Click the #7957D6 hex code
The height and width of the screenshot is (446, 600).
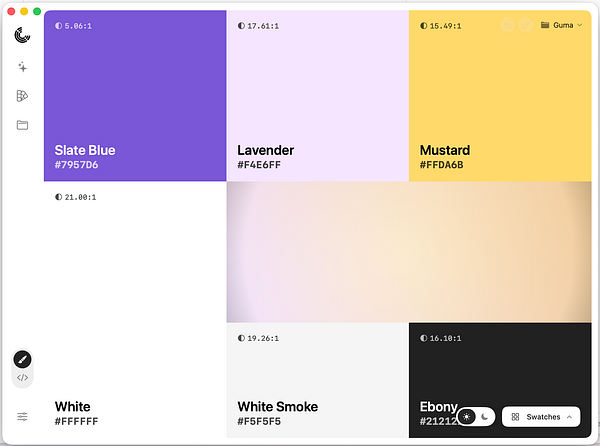pos(77,165)
